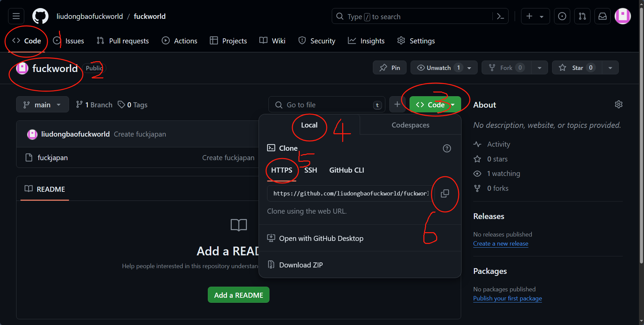Copy the clone URL to clipboard
Image resolution: width=644 pixels, height=325 pixels.
(445, 193)
